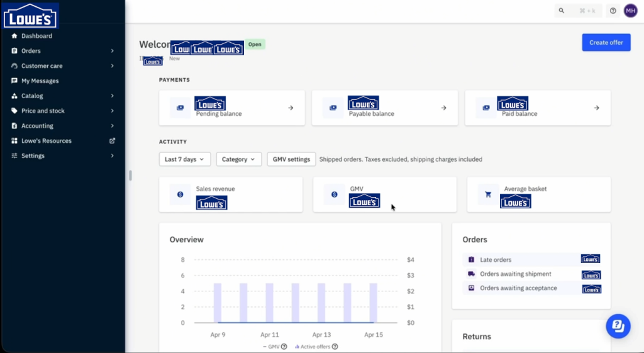644x353 pixels.
Task: Click the help question mark icon
Action: click(x=613, y=11)
